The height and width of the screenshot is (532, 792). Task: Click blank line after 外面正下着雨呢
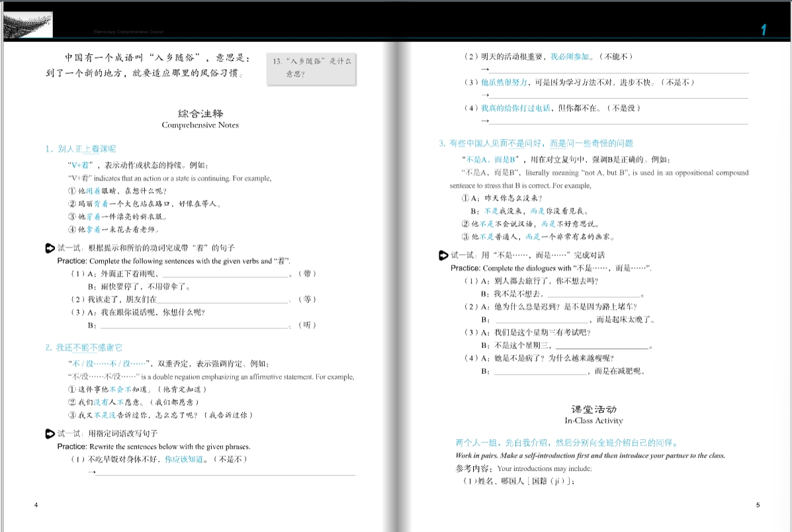click(225, 275)
